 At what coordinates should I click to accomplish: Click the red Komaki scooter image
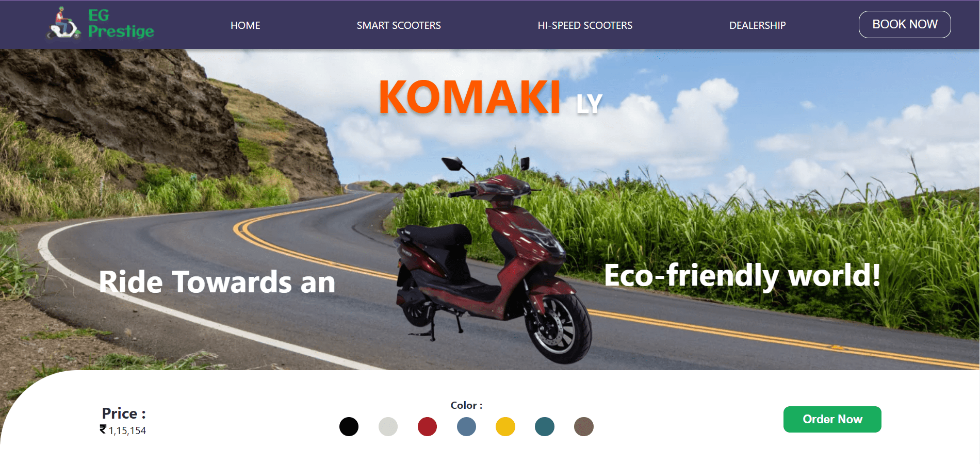(493, 258)
